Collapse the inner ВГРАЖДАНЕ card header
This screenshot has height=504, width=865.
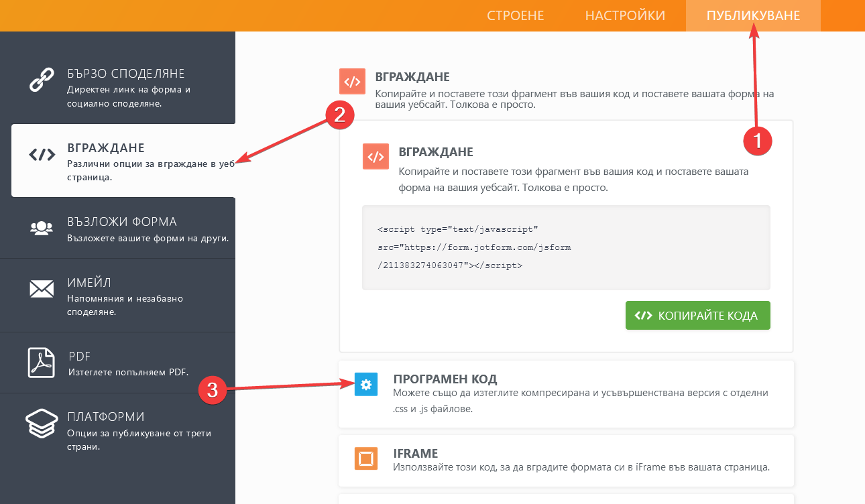pos(436,152)
